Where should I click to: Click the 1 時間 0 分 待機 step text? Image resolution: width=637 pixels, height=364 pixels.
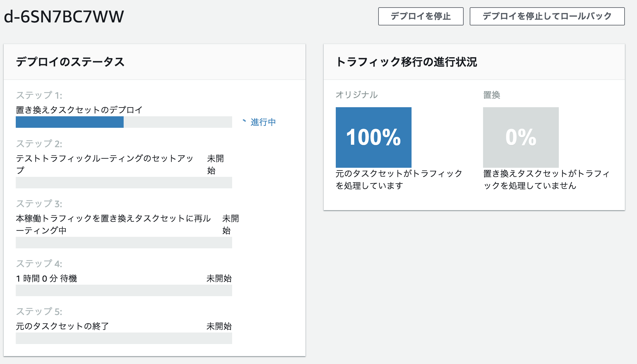[x=47, y=278]
